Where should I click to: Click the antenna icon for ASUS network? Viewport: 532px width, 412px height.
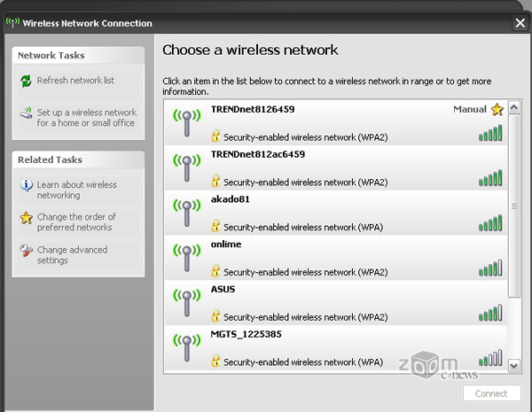tap(186, 302)
